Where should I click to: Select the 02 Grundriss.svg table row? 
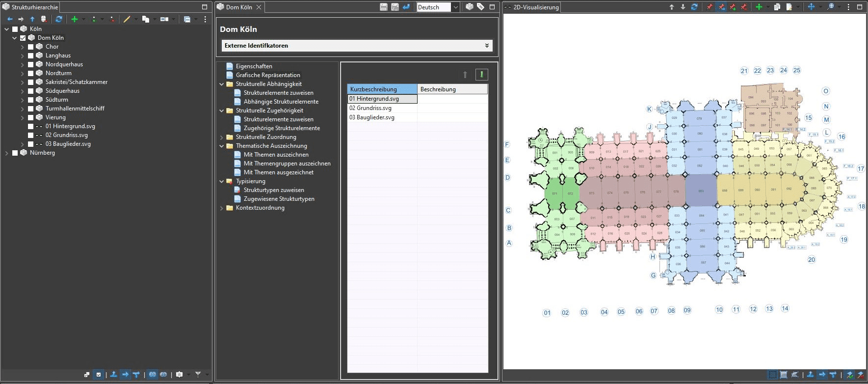[382, 108]
